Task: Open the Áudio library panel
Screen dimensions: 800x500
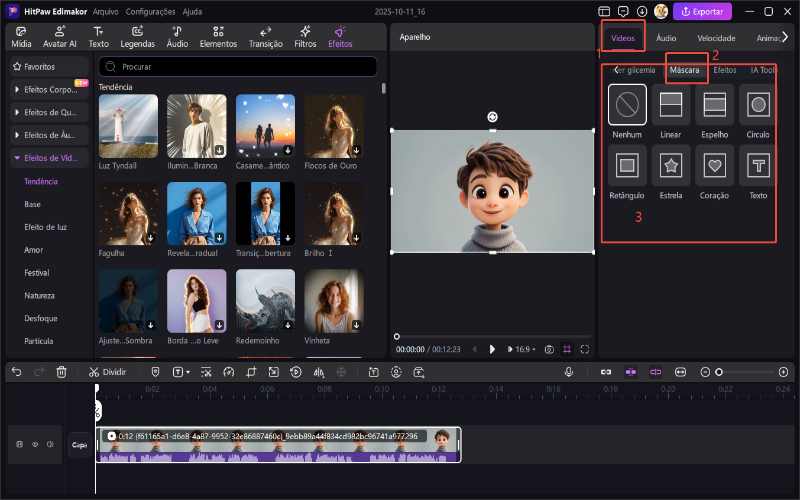Action: coord(177,37)
